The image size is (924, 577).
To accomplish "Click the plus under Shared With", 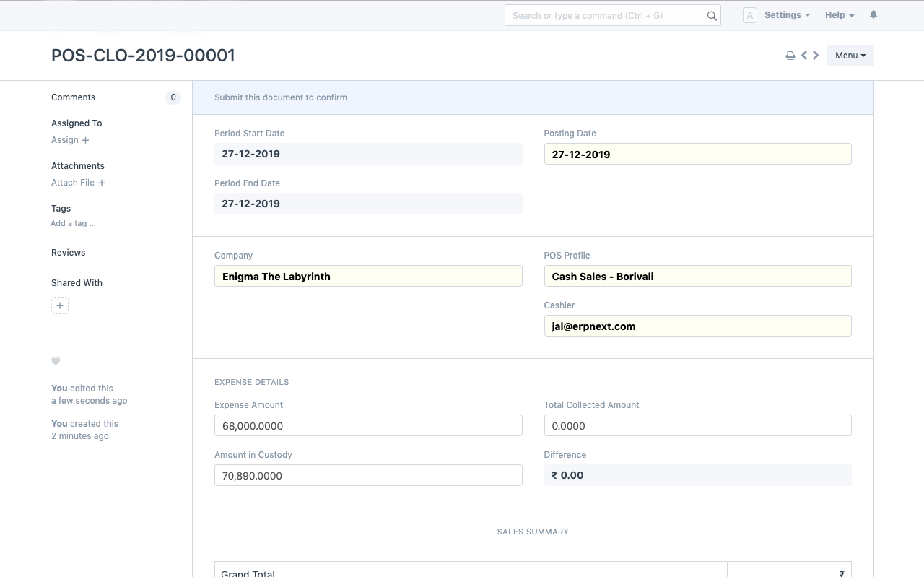I will pyautogui.click(x=60, y=305).
